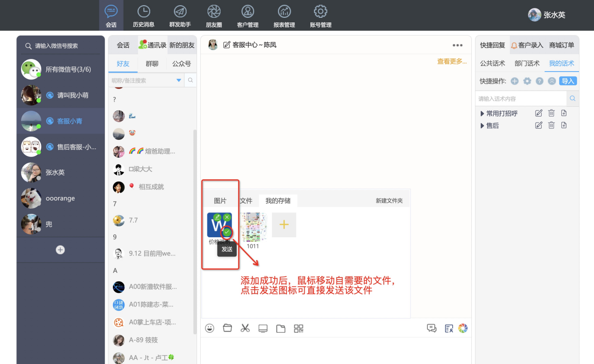Select 所有微信号(3/6) account entry
Screen dimensions: 594x364
(61, 69)
